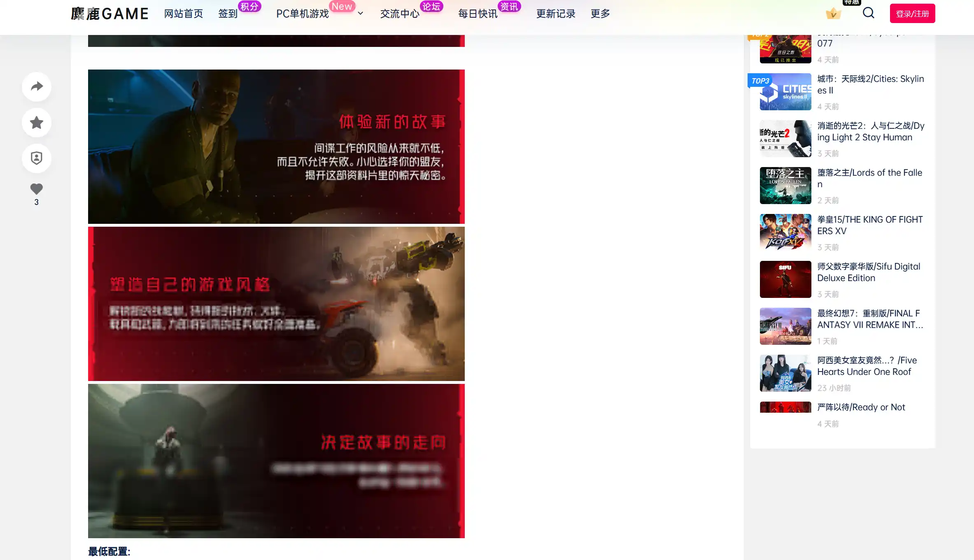974x560 pixels.
Task: Click SIFU thumbnail
Action: point(785,279)
